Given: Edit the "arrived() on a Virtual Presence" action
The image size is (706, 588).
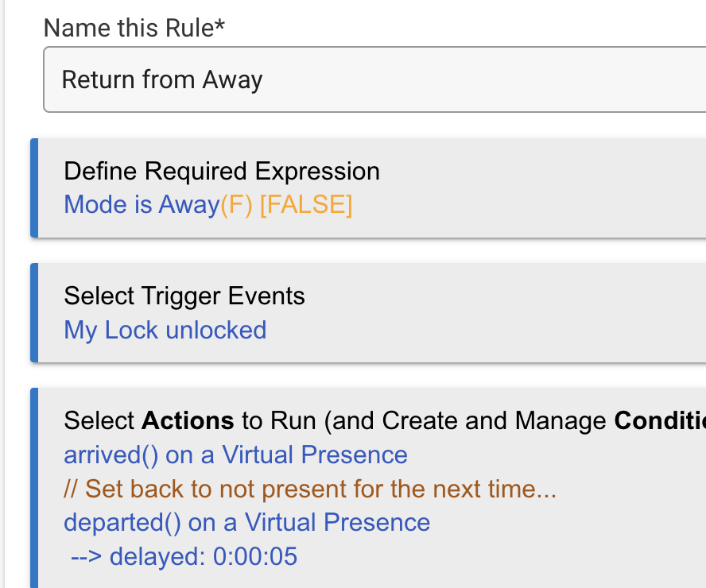Looking at the screenshot, I should 235,455.
